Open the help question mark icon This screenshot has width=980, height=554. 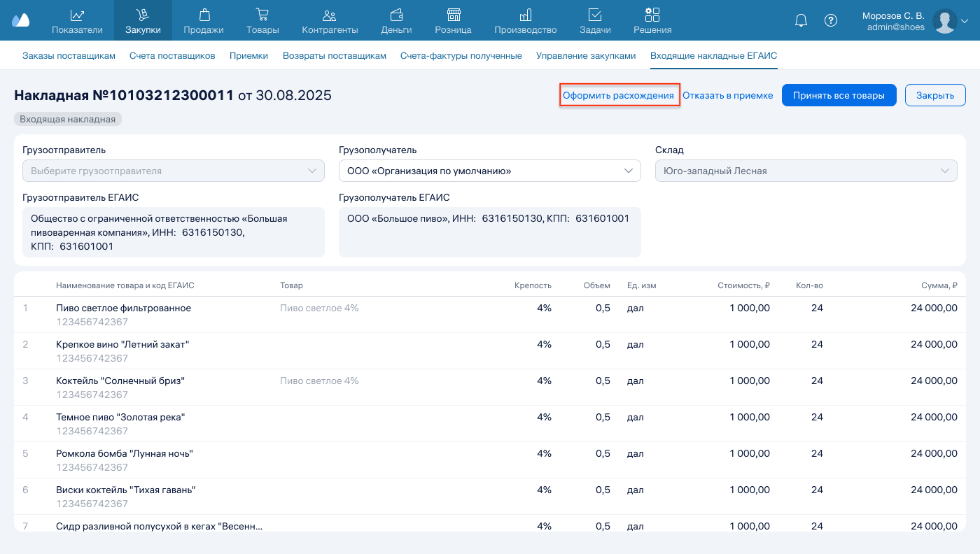click(831, 20)
